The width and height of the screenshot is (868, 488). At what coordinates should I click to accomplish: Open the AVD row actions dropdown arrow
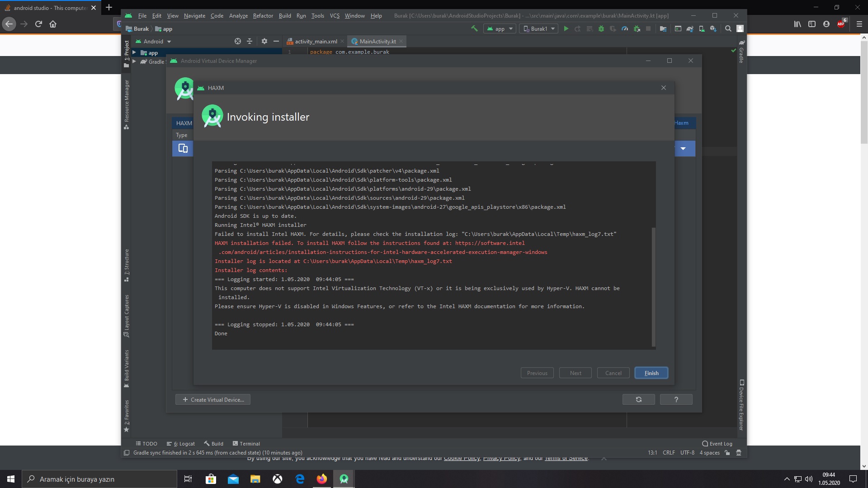pos(683,149)
